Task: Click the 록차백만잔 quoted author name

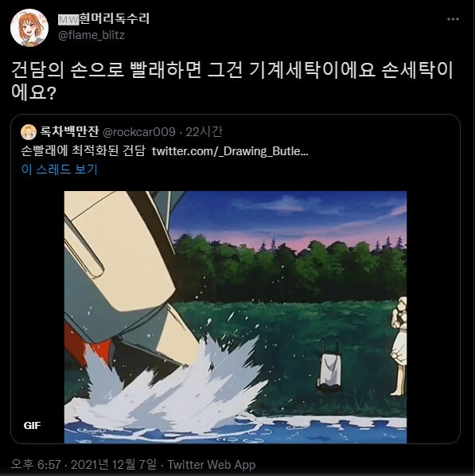Action: pyautogui.click(x=69, y=131)
